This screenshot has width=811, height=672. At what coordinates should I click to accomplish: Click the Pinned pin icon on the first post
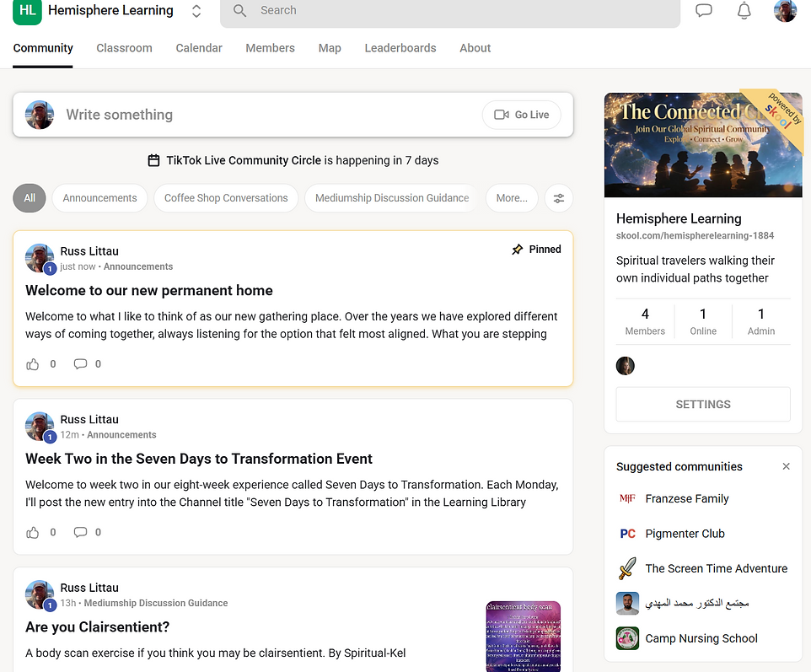point(517,249)
